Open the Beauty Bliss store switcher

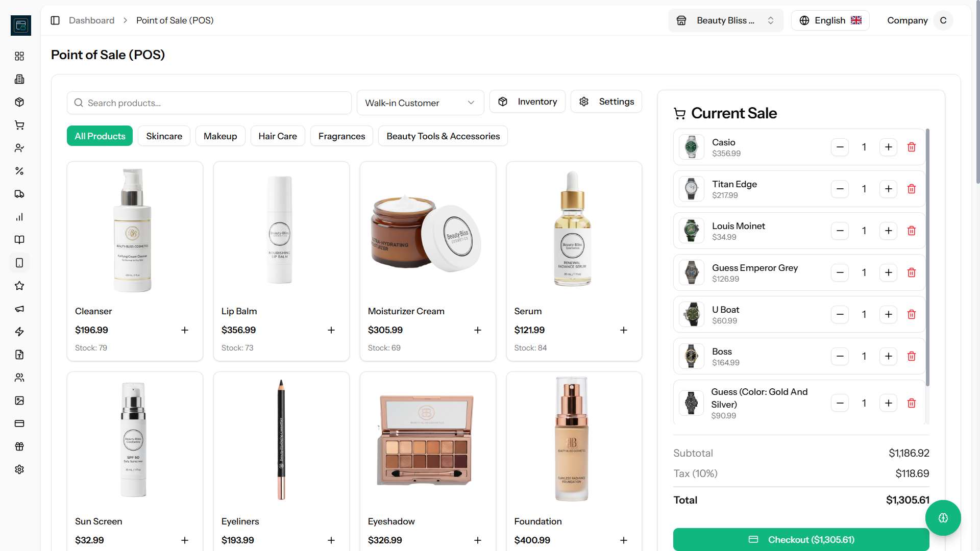[725, 20]
